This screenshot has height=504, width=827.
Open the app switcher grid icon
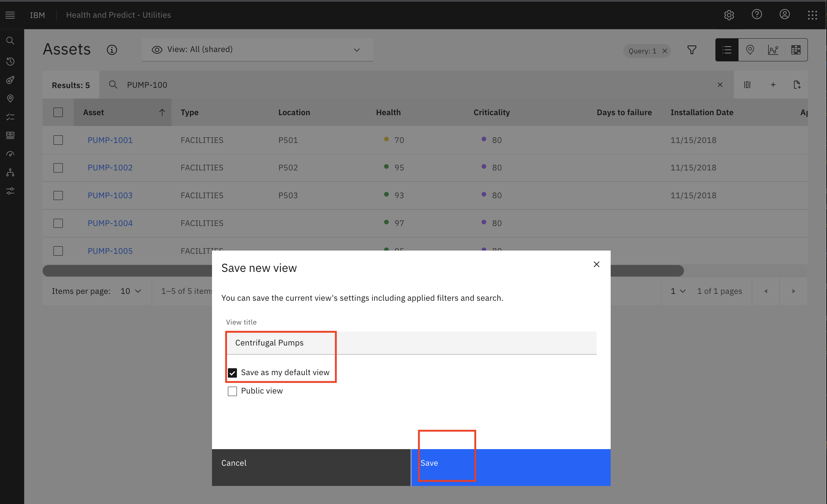click(812, 15)
